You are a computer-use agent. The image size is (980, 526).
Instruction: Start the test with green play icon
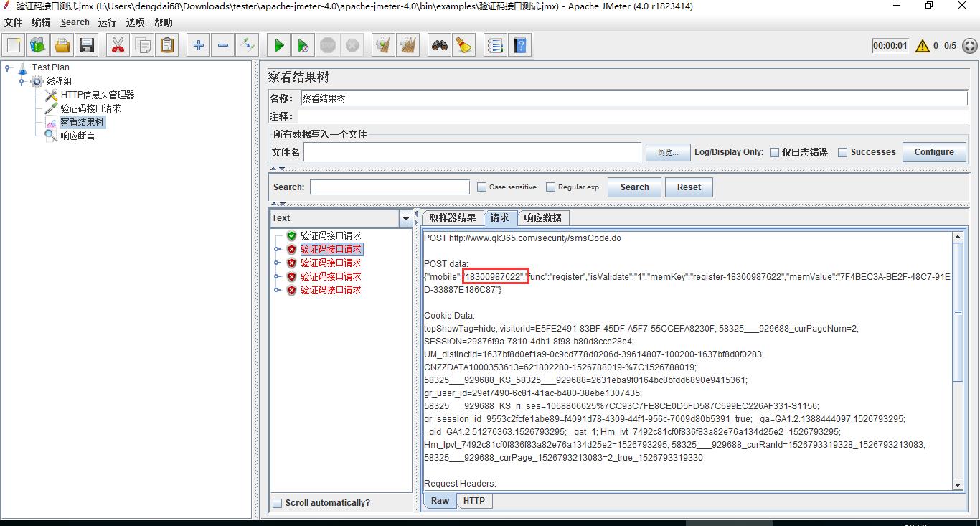click(x=279, y=45)
